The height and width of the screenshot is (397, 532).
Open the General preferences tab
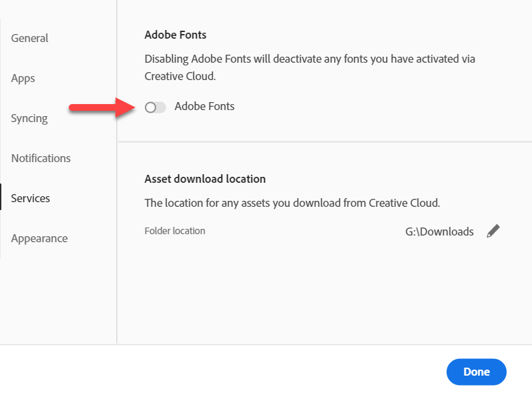click(x=30, y=38)
